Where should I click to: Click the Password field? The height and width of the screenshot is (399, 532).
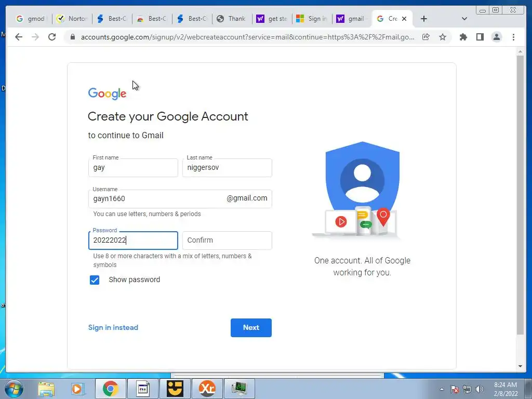coord(133,240)
